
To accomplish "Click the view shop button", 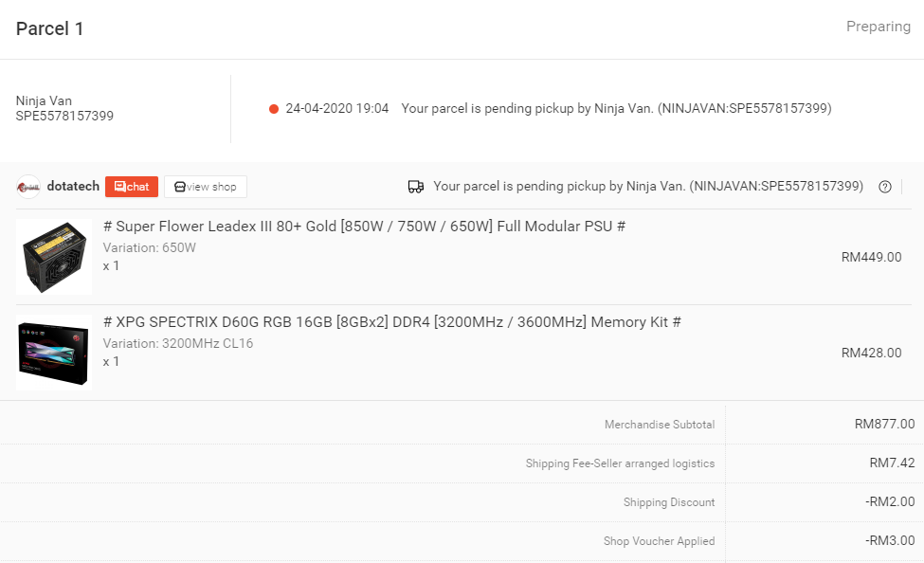I will (205, 187).
